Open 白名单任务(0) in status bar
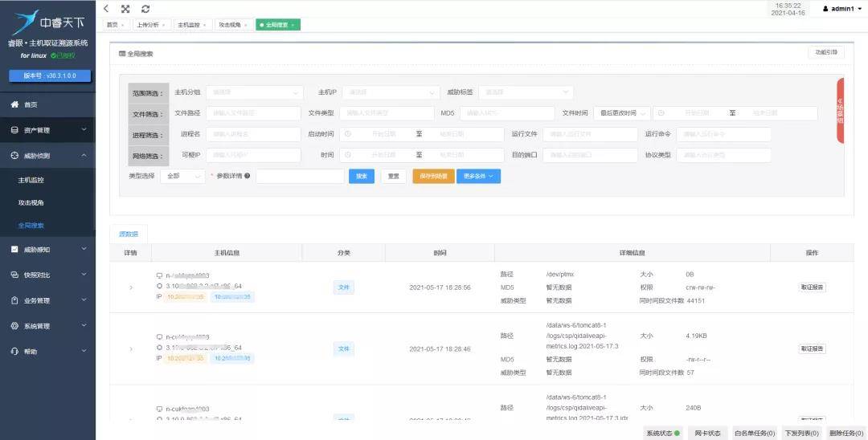This screenshot has height=440, width=868. click(755, 434)
